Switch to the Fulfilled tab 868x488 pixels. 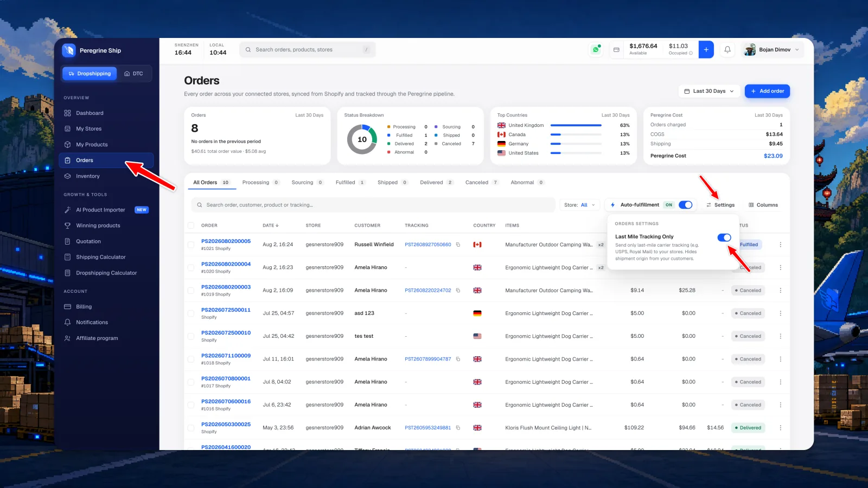350,183
